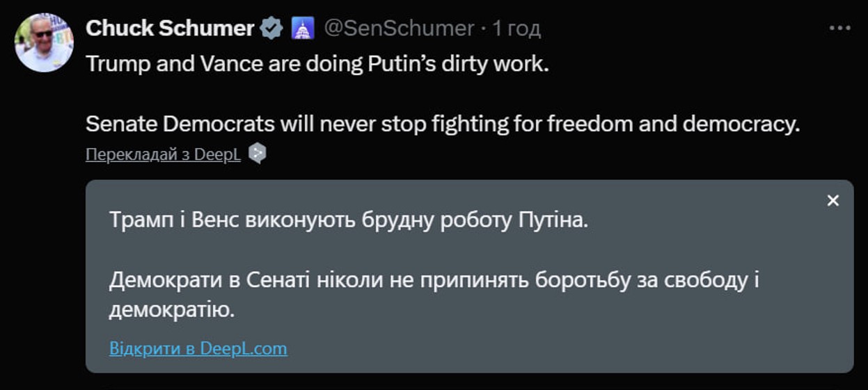This screenshot has height=390, width=868.
Task: Close the DeepL translation panel
Action: (833, 201)
